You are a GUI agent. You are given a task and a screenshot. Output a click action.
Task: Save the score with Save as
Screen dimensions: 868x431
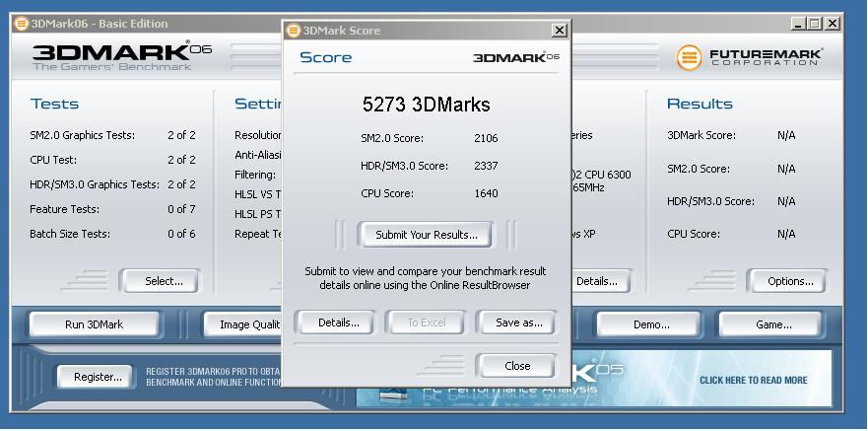pos(518,323)
